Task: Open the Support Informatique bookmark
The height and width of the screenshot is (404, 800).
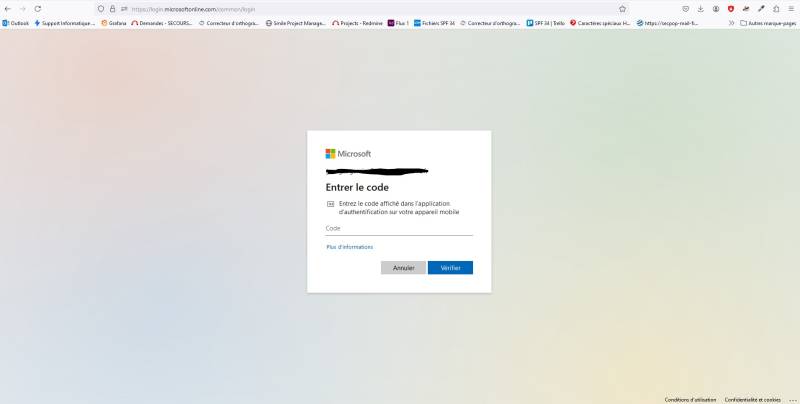Action: pyautogui.click(x=65, y=23)
